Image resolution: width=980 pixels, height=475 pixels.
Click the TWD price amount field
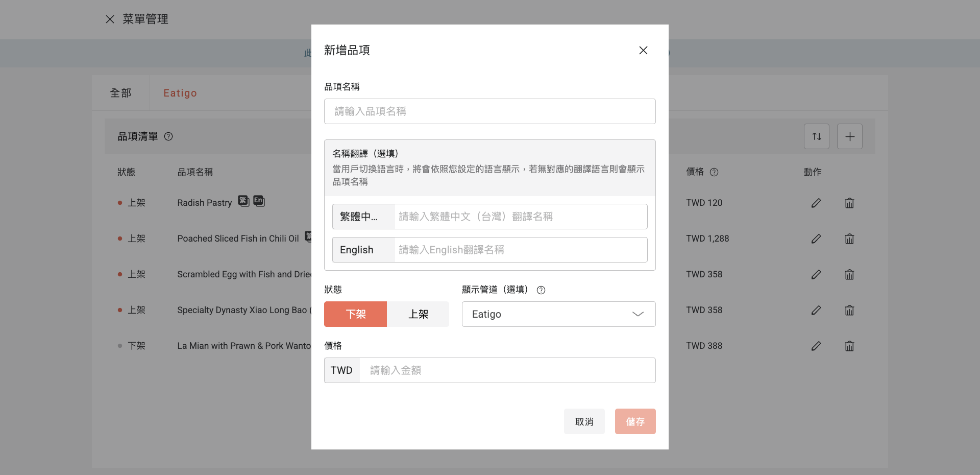507,370
